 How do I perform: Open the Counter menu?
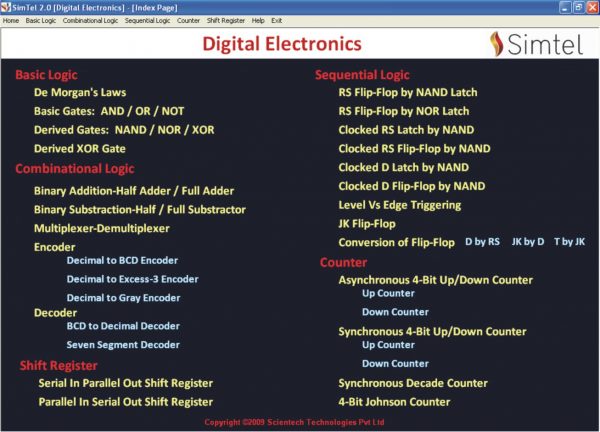[x=188, y=21]
